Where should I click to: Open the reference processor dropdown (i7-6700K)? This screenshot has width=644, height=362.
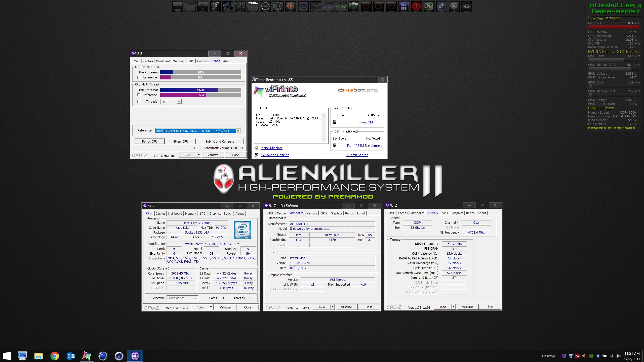pos(238,131)
